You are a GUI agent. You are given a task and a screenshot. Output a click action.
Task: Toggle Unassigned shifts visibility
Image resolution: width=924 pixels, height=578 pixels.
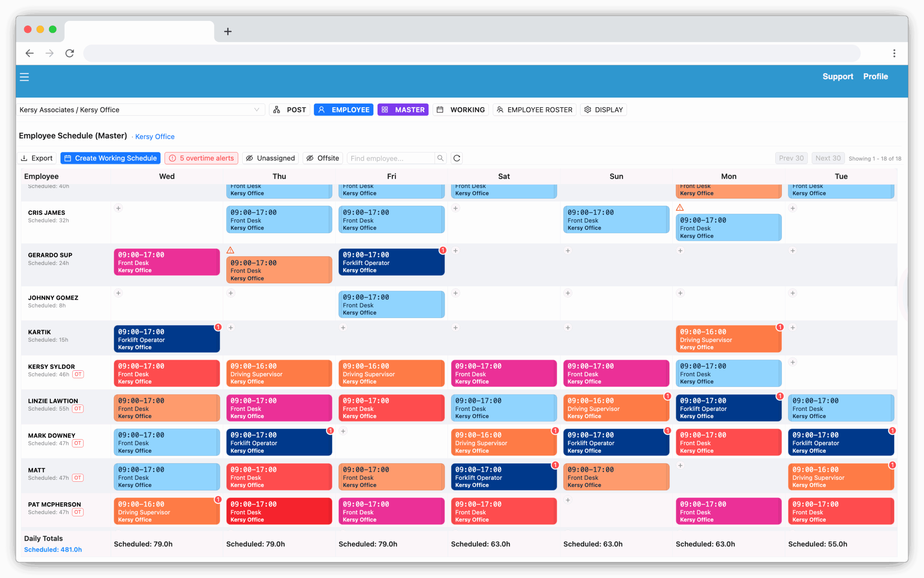click(270, 158)
